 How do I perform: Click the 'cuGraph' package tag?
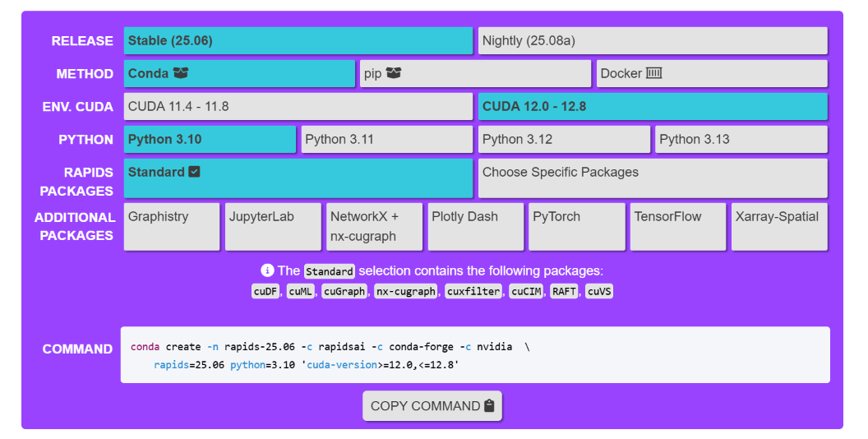point(344,291)
